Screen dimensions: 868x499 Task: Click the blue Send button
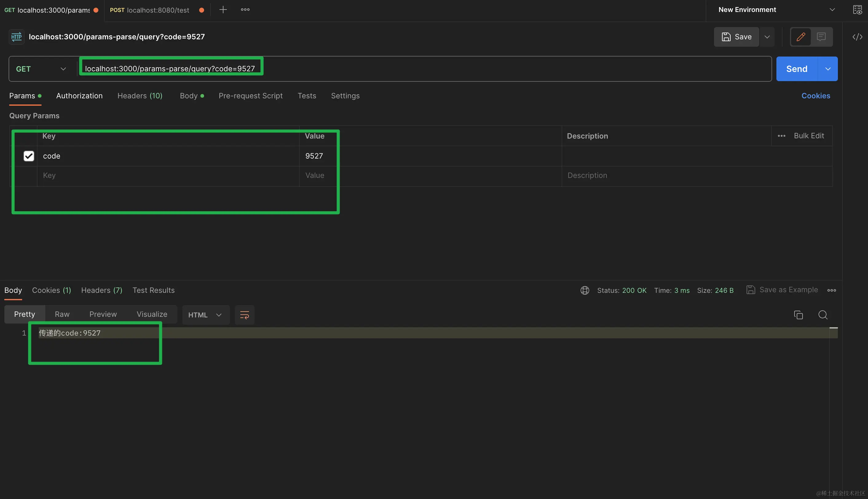coord(797,69)
